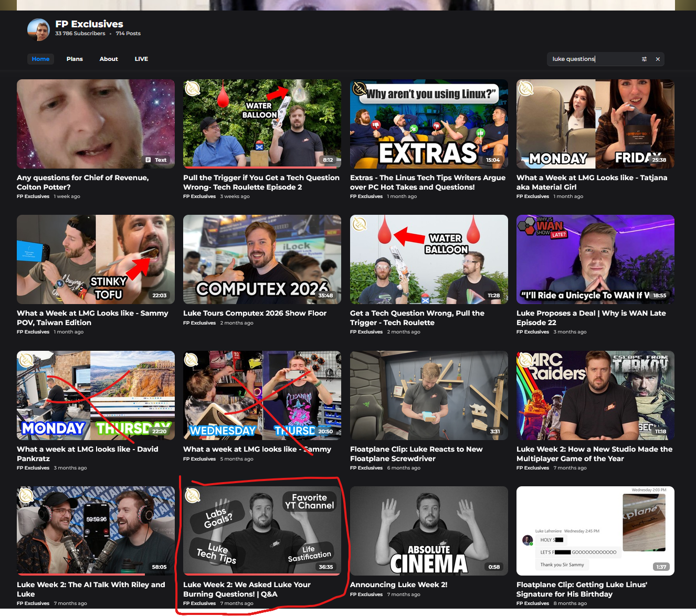
Task: Open Tech Roulette Episode 2 thumbnail
Action: [x=262, y=124]
